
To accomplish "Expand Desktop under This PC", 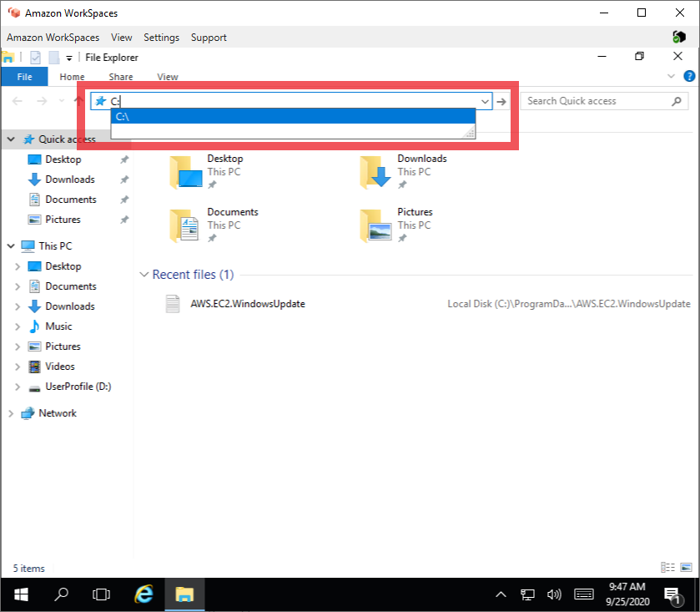I will [18, 266].
